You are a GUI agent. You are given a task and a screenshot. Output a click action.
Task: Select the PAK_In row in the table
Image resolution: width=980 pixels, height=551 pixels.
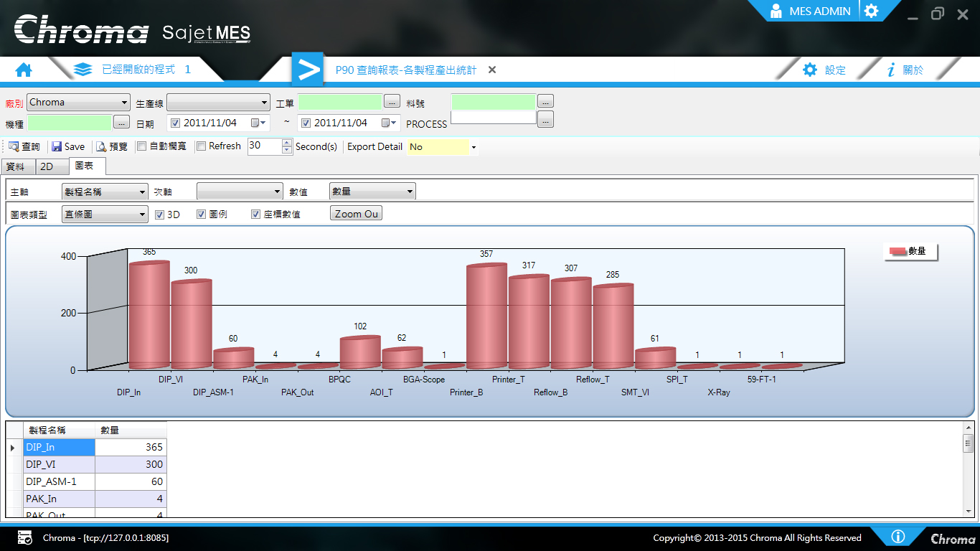point(95,499)
